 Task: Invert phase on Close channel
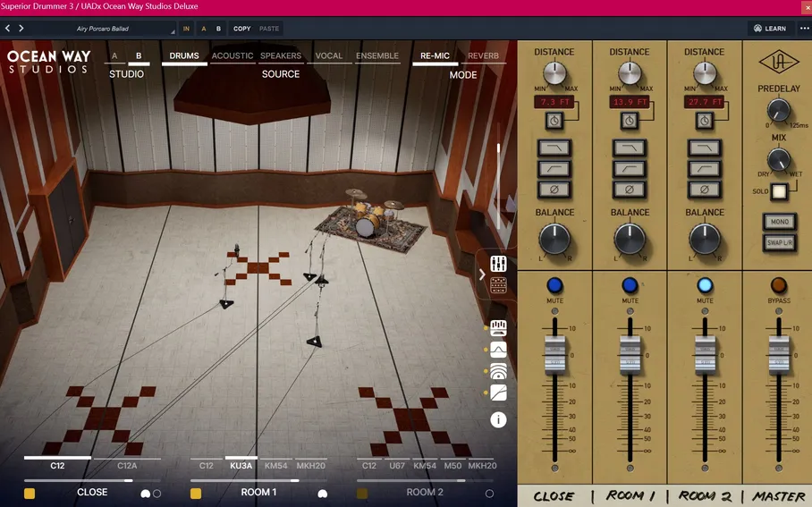[x=554, y=190]
